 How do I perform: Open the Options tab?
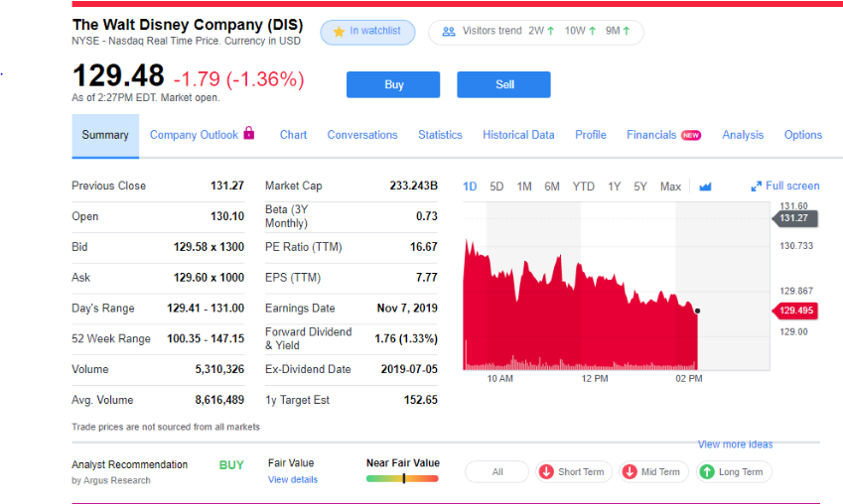(x=802, y=135)
